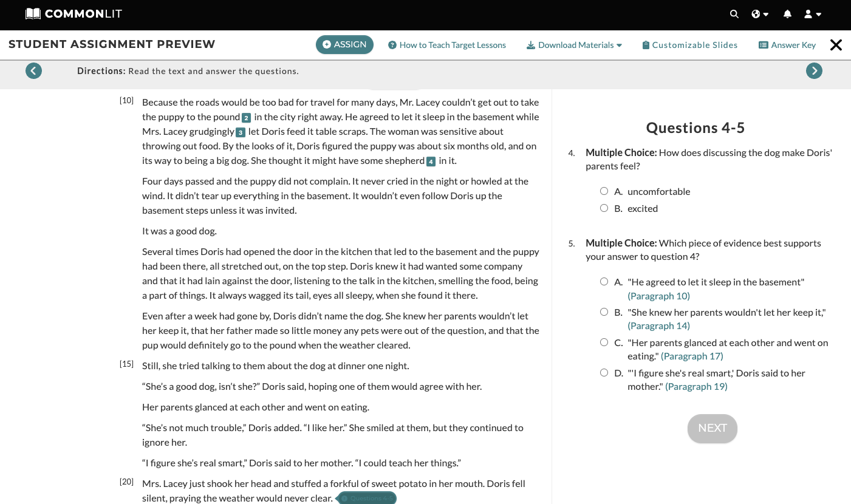
Task: Open the globe language menu
Action: click(760, 14)
